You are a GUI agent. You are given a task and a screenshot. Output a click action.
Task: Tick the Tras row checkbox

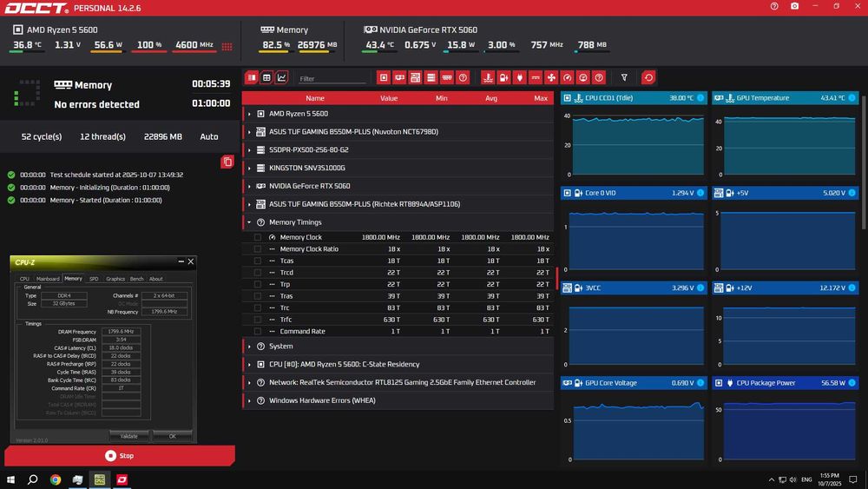pos(258,296)
